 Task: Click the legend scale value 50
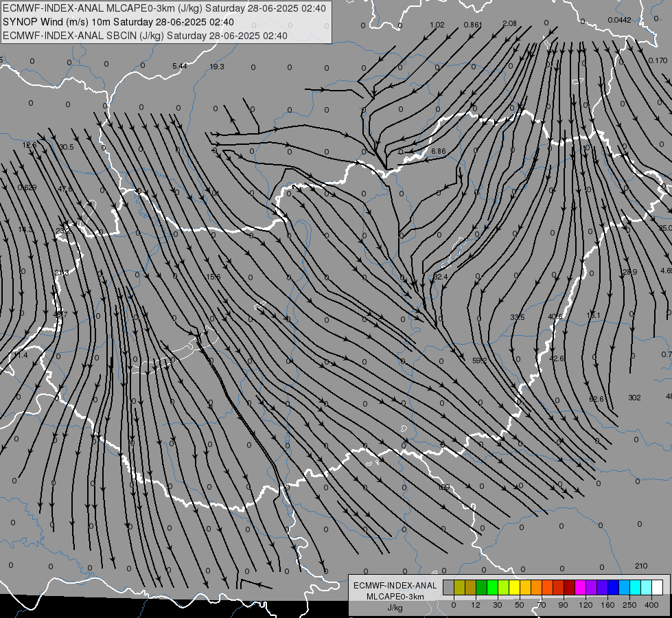(x=520, y=605)
